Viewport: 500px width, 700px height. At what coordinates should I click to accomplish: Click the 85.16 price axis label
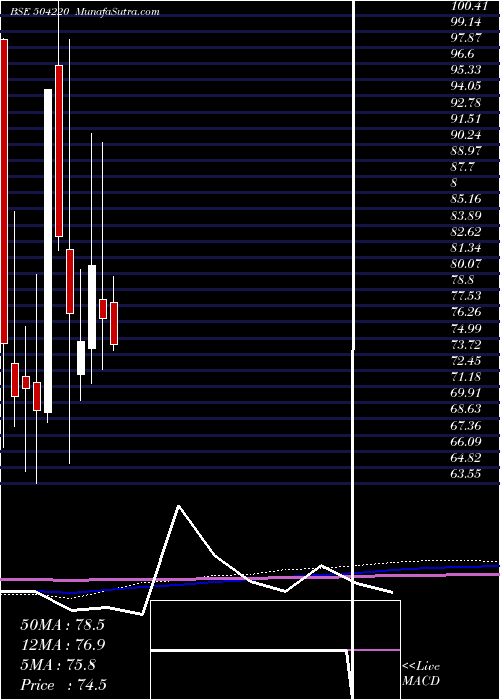point(466,200)
